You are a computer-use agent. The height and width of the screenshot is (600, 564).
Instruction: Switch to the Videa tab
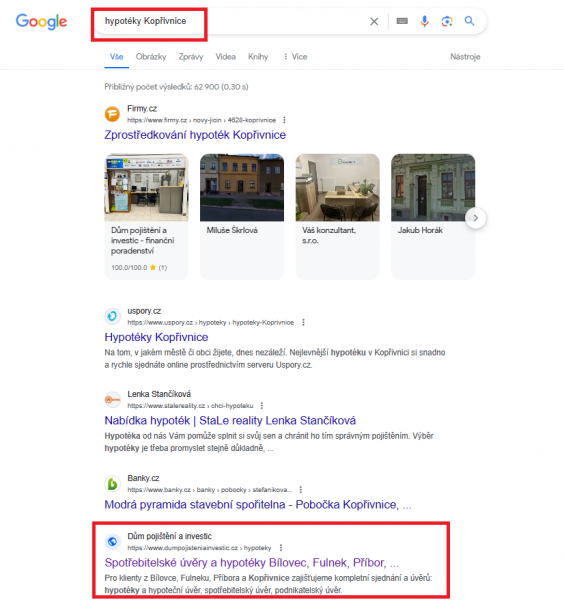coord(225,57)
